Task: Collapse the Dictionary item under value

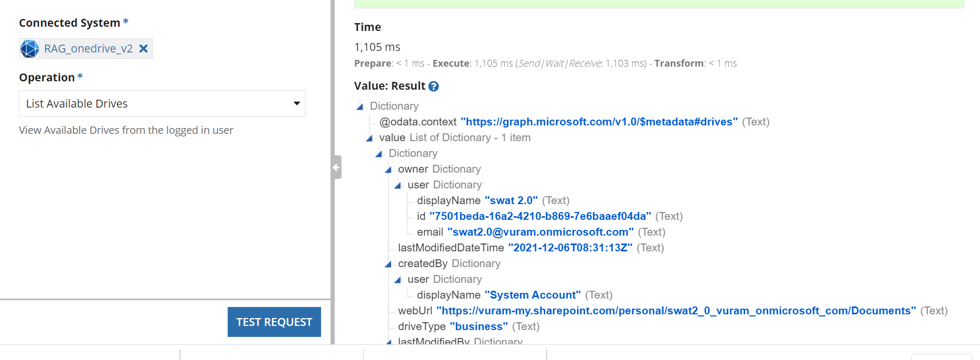Action: [379, 154]
